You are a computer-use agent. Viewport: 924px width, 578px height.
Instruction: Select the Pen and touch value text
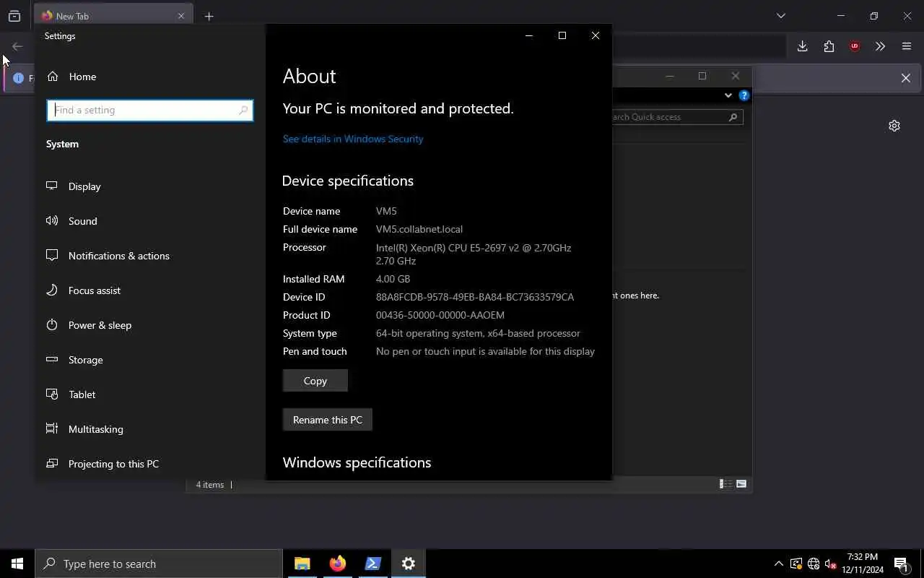(485, 351)
